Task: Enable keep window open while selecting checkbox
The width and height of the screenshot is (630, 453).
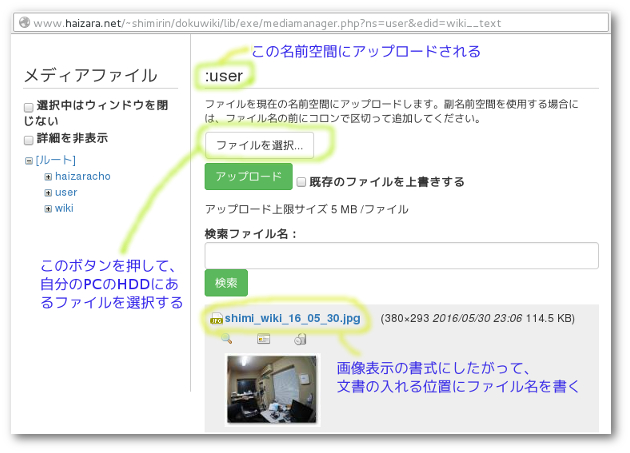Action: click(29, 106)
